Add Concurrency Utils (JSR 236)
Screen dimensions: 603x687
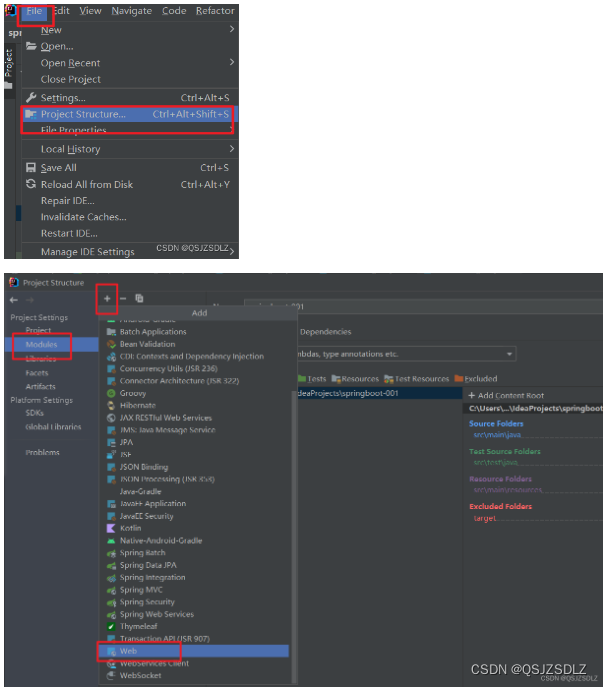(x=168, y=368)
